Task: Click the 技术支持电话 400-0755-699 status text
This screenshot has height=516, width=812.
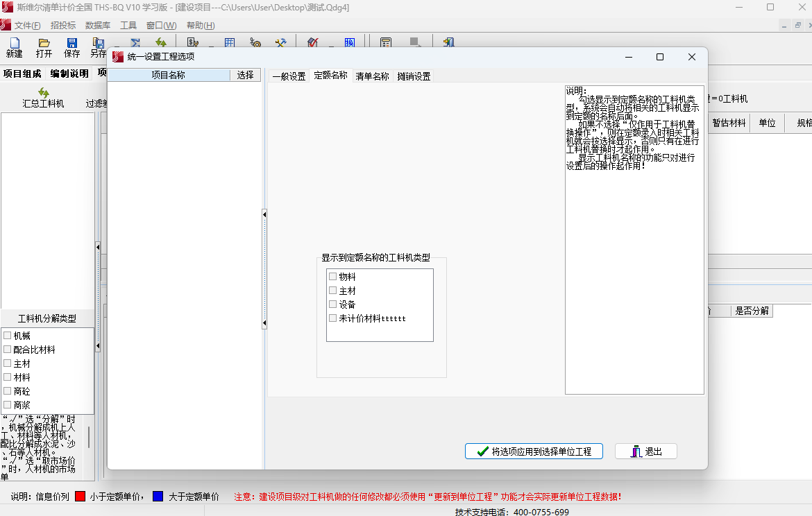Action: (511, 511)
